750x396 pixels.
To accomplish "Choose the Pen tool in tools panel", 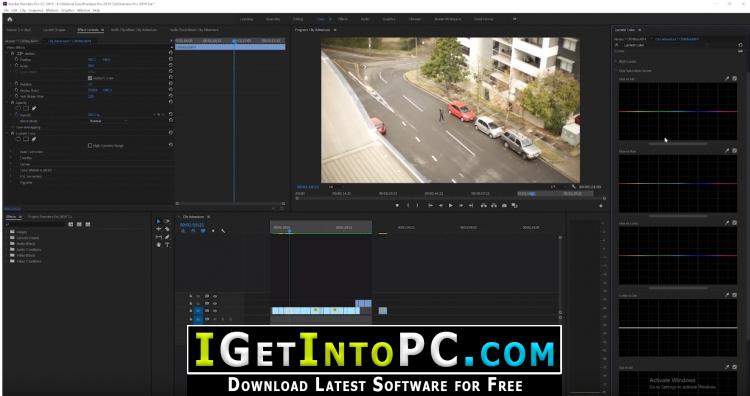I will (167, 237).
